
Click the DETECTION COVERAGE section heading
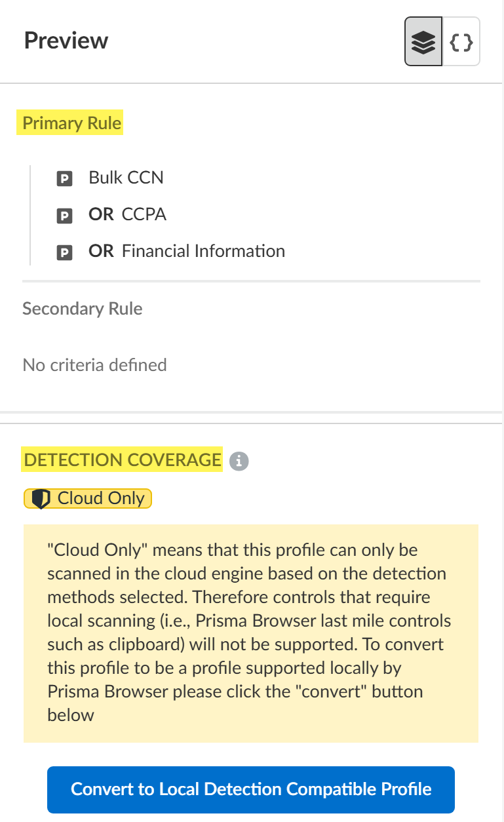123,460
